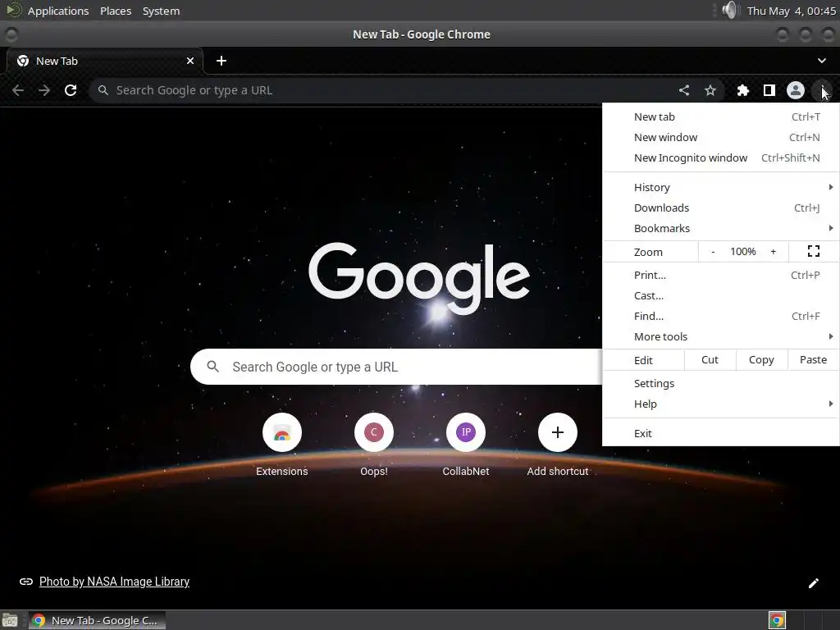Open the CollabNet shortcut tile
Screen dimensions: 840x630
tap(466, 445)
